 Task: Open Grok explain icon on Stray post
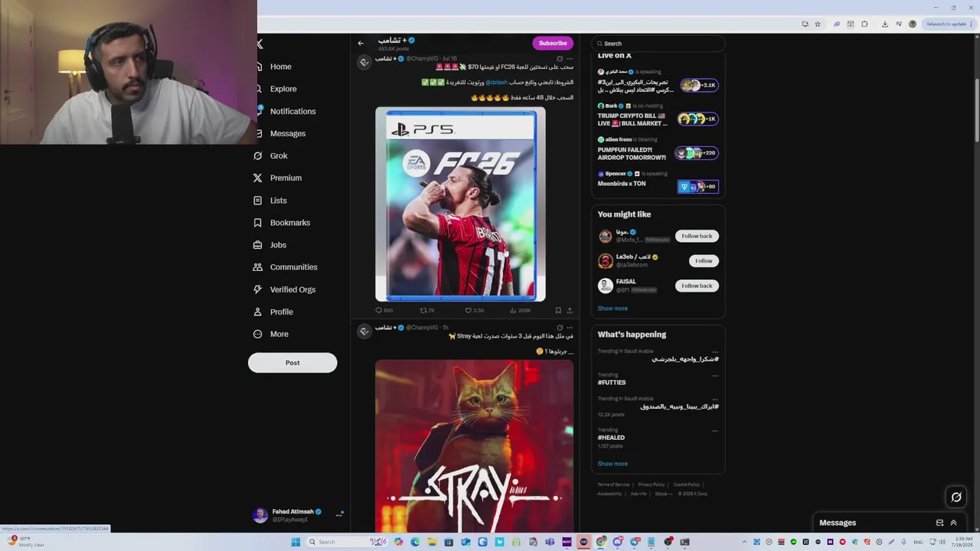point(560,328)
